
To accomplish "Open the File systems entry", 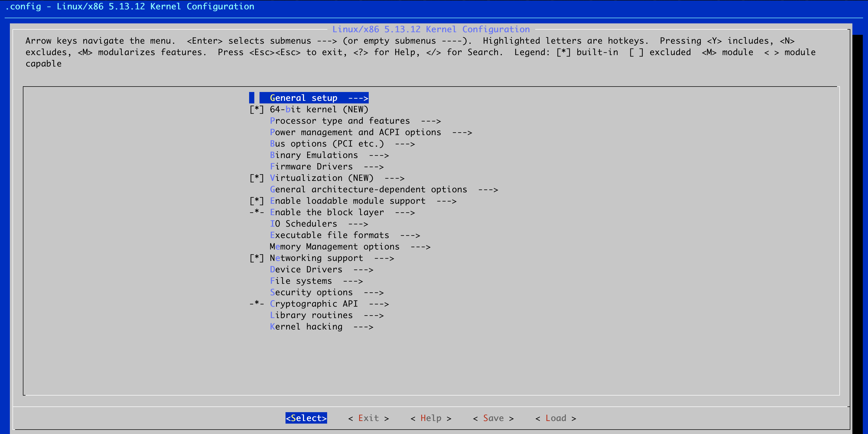I will pyautogui.click(x=301, y=281).
